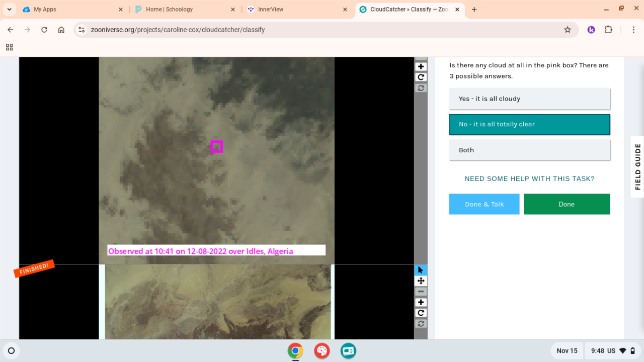Click the Done & Talk button
Screen dimensions: 644x362
[x=484, y=204]
